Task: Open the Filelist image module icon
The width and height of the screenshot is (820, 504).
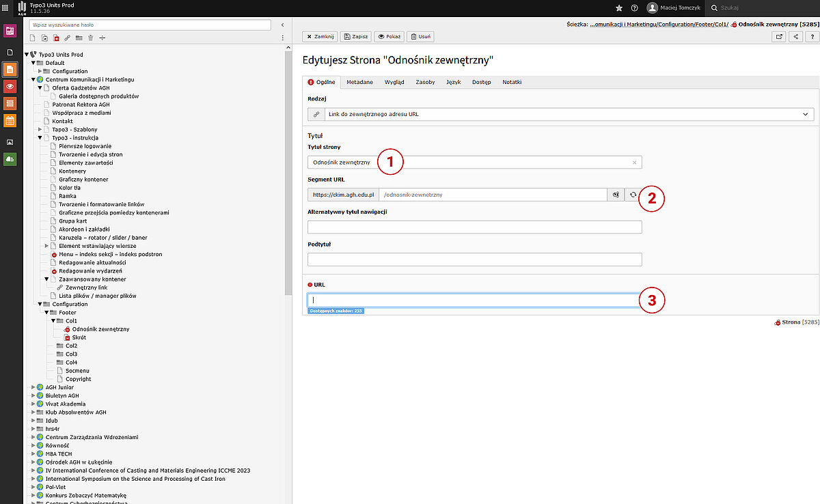Action: pos(10,142)
